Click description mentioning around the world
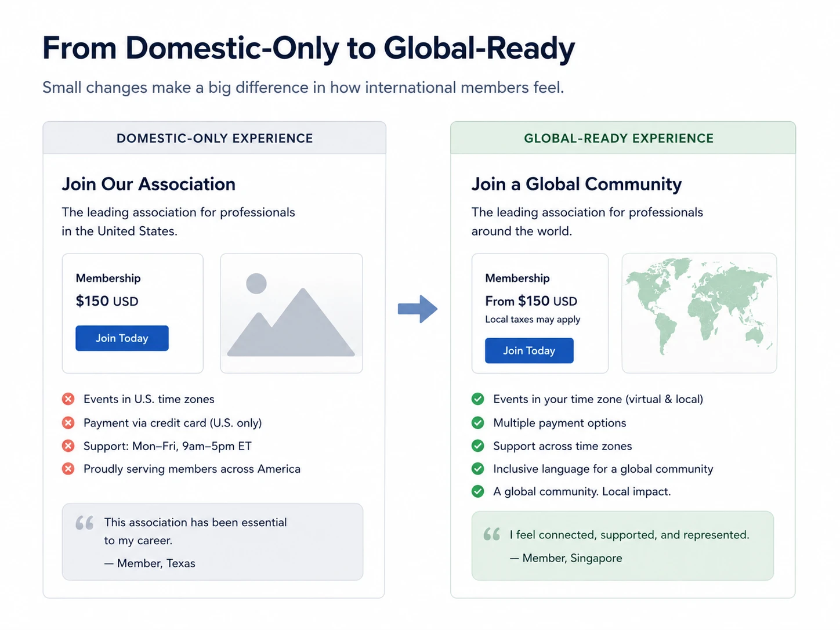The width and height of the screenshot is (840, 630). point(587,222)
